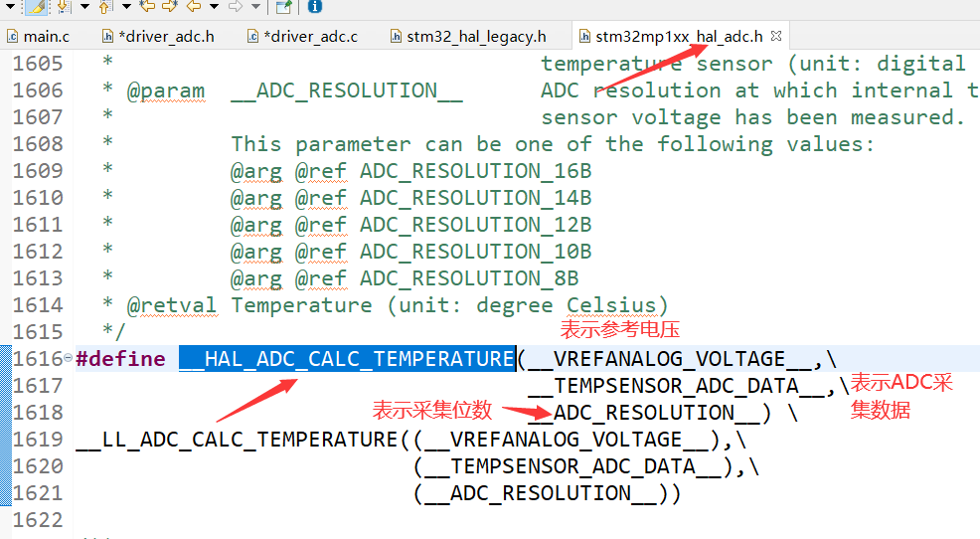The height and width of the screenshot is (539, 980).
Task: Click __ADC_RESOLUTION__ parameter name on line 1606
Action: coord(347,90)
